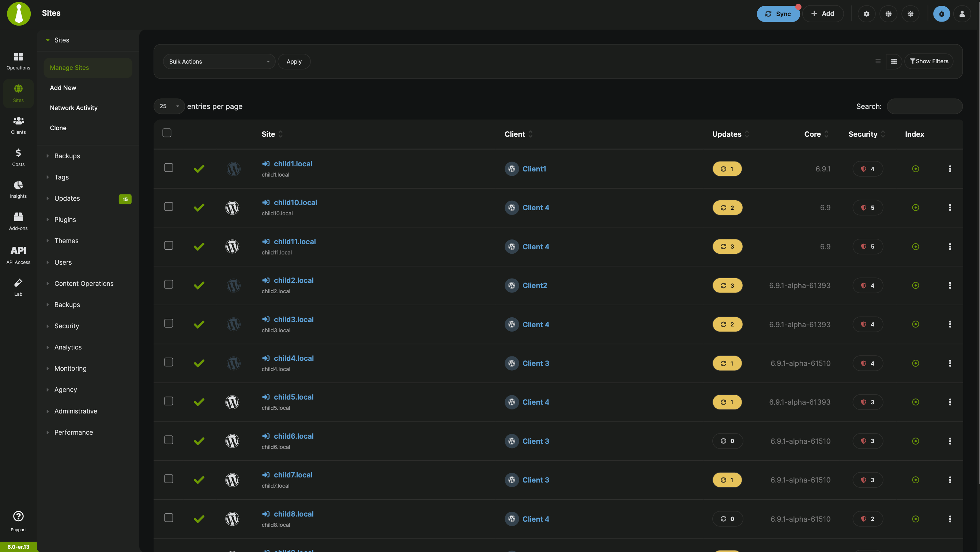Sort the table by Site column

coord(272,134)
